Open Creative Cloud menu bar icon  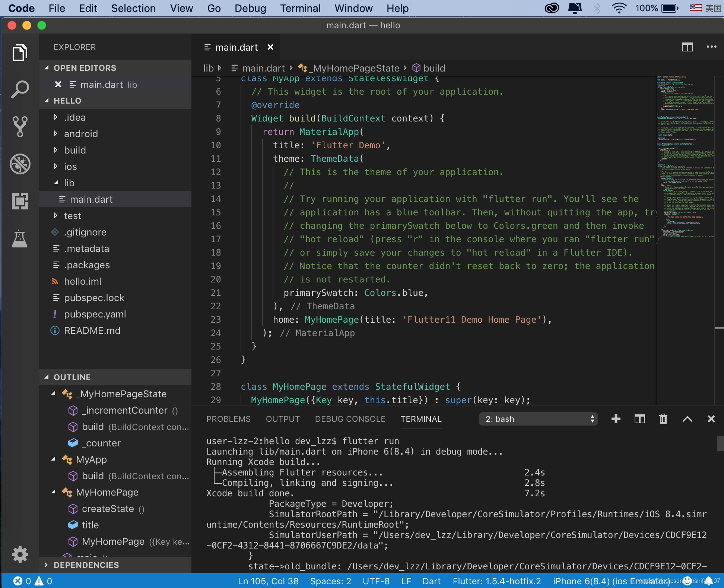[x=552, y=8]
